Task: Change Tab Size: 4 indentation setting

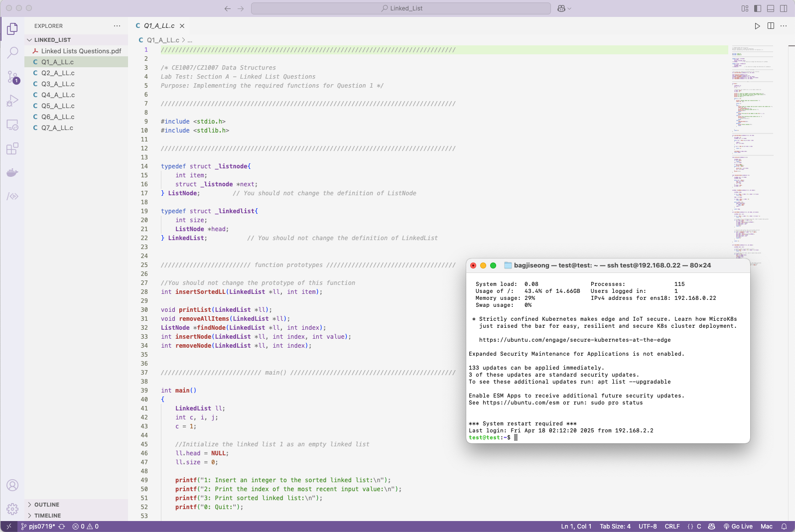Action: (615, 527)
